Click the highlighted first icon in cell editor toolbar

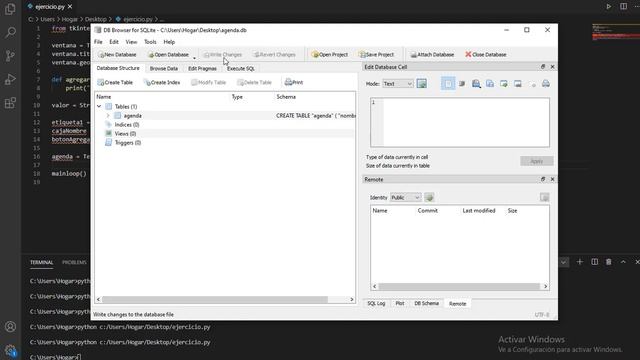tap(448, 84)
